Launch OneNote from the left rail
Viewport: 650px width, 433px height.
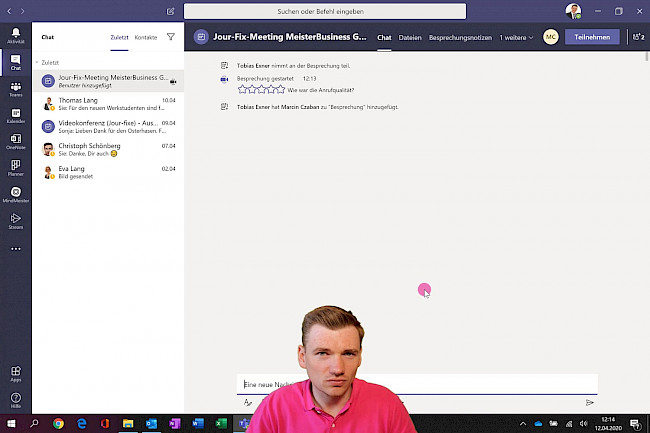(15, 140)
